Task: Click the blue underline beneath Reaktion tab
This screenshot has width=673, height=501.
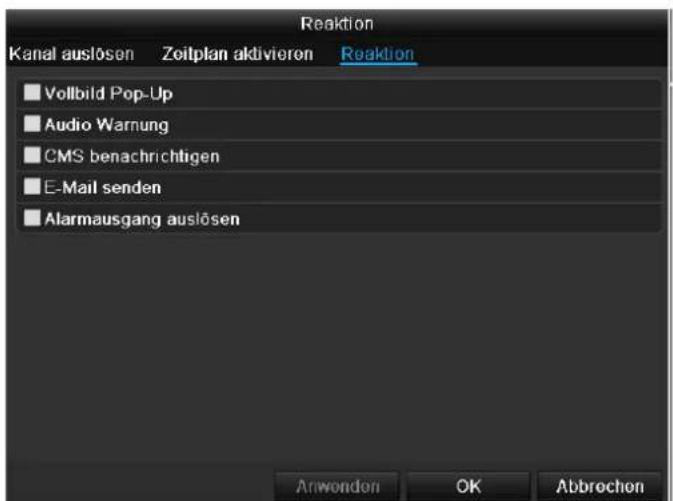Action: coord(379,64)
